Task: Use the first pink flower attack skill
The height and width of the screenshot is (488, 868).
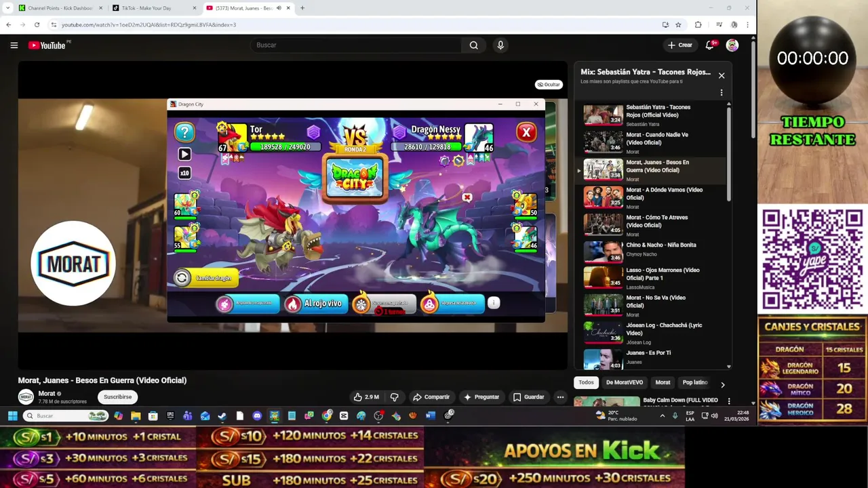Action: tap(248, 304)
